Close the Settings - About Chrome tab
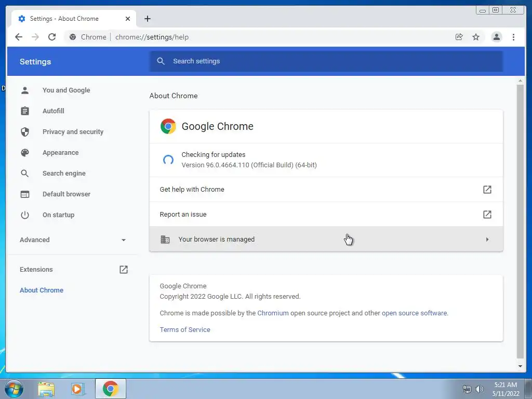The image size is (532, 399). point(128,19)
